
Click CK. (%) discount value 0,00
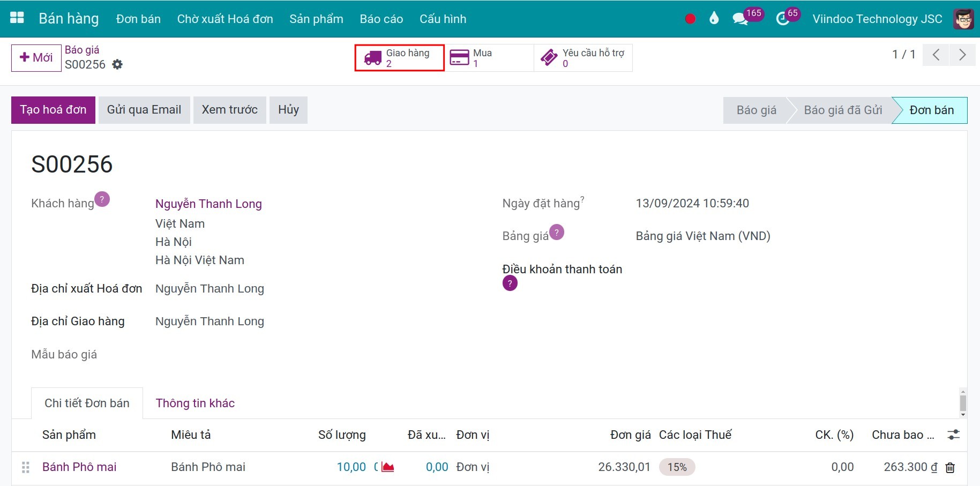842,467
